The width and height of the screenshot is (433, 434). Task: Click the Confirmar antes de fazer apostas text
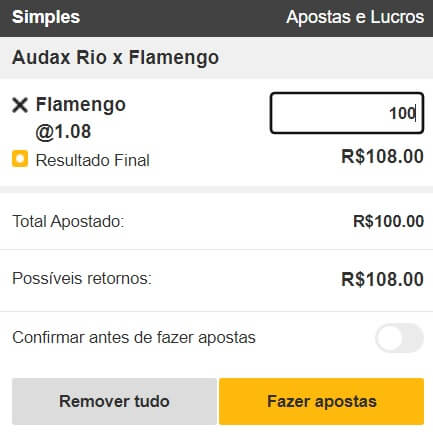[x=134, y=338]
